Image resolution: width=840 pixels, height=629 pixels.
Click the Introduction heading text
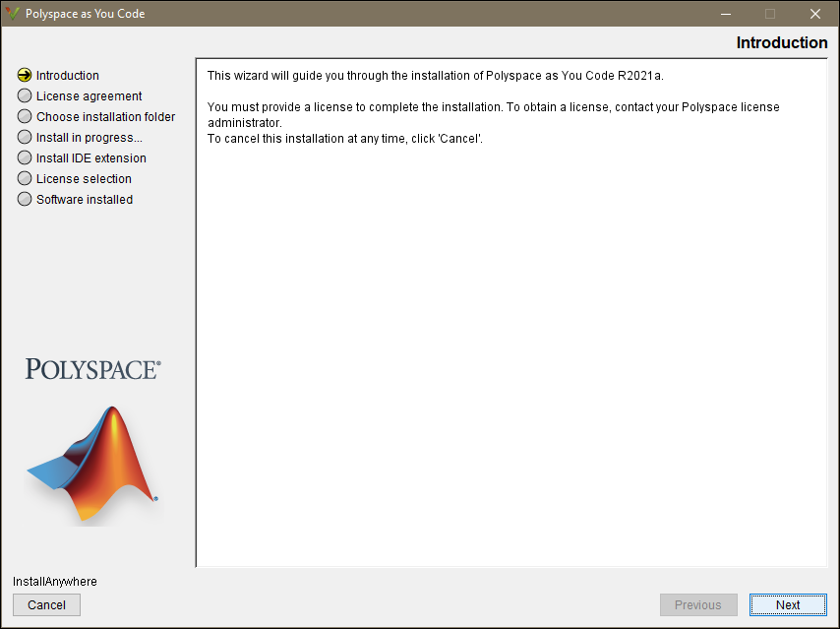tap(782, 42)
